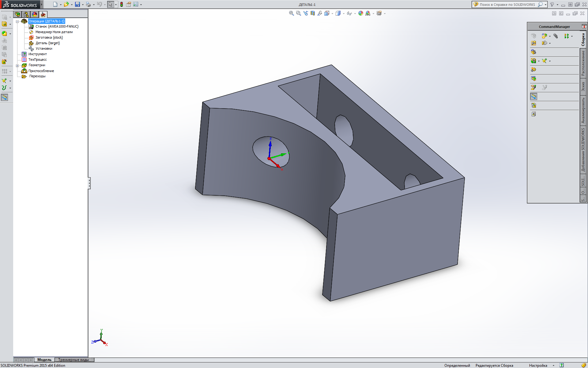Click the feature panel collapse handle

click(89, 183)
